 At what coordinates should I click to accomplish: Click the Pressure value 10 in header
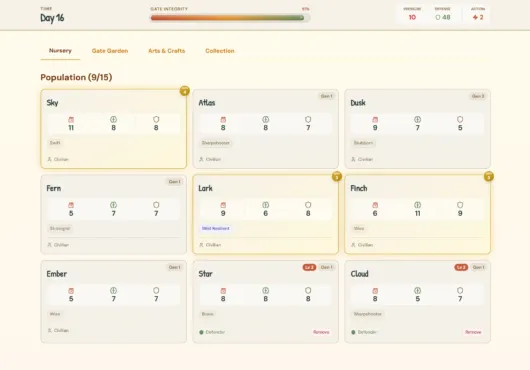[412, 17]
